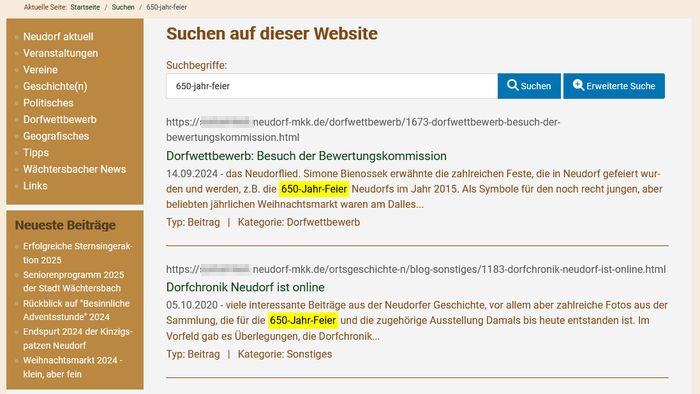Select Politisches in the sidebar menu
The width and height of the screenshot is (700, 394).
[48, 103]
